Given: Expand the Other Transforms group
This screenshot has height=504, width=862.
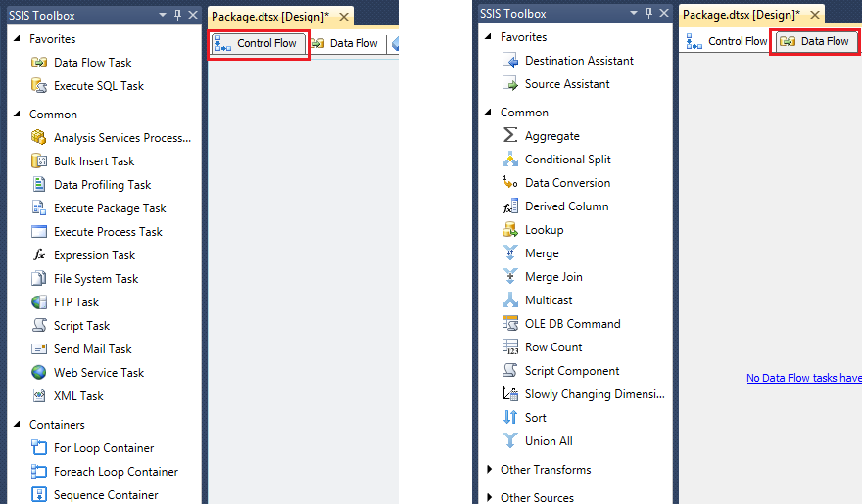Looking at the screenshot, I should tap(489, 470).
